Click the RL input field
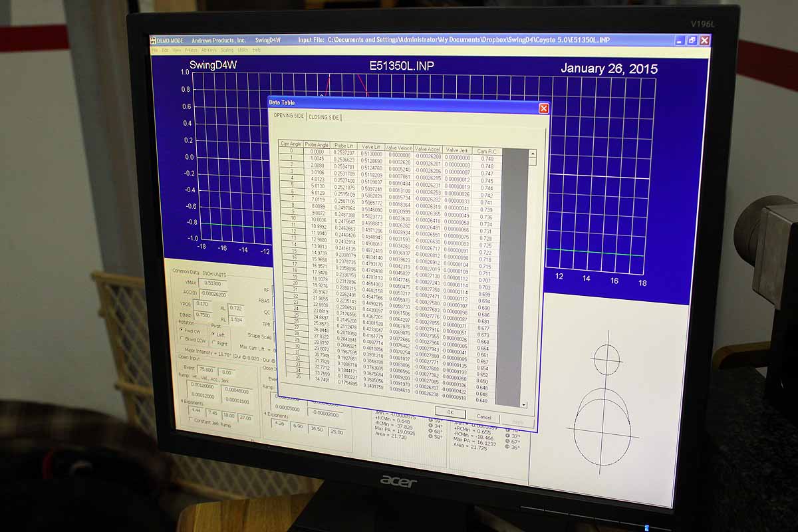The image size is (798, 532). 237,319
